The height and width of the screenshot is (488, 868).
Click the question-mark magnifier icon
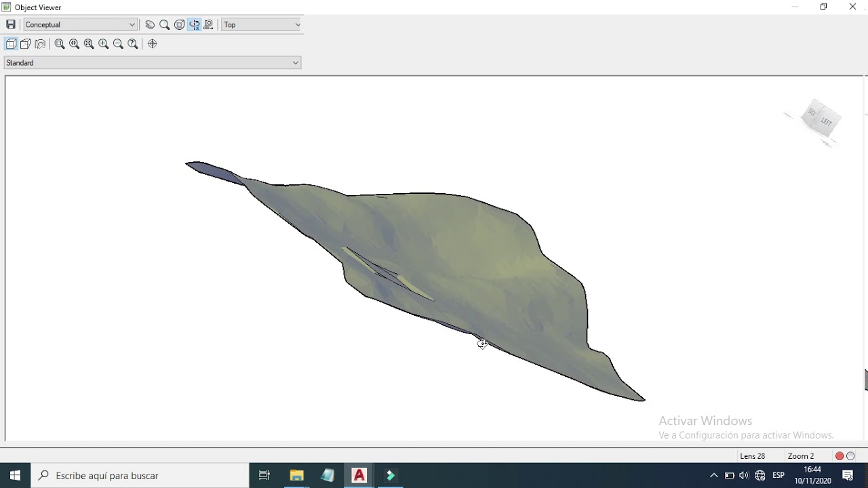[x=133, y=43]
